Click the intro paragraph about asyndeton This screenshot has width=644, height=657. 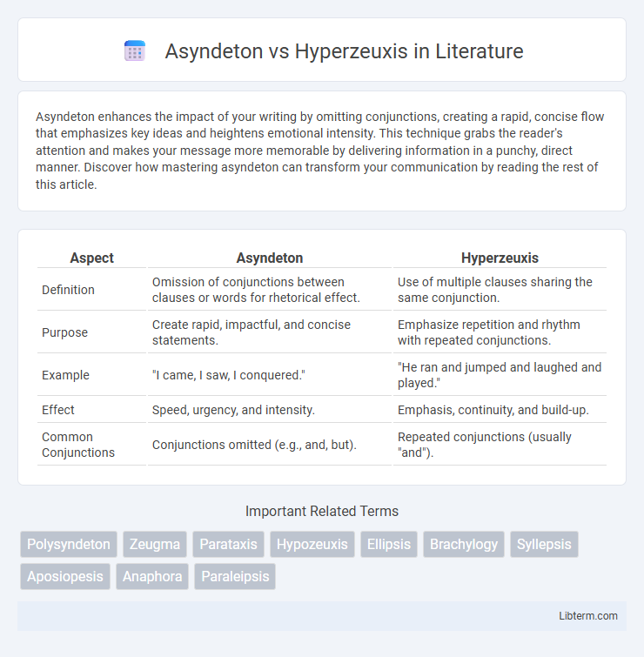point(320,151)
